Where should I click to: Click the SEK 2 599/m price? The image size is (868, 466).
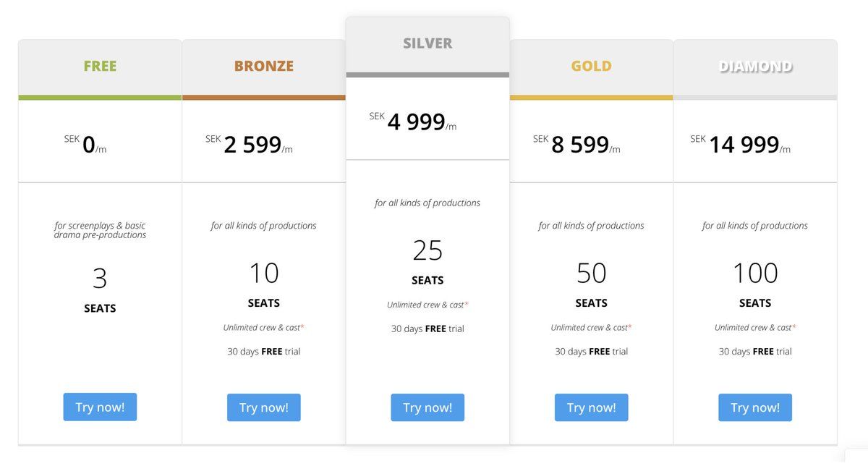tap(252, 145)
